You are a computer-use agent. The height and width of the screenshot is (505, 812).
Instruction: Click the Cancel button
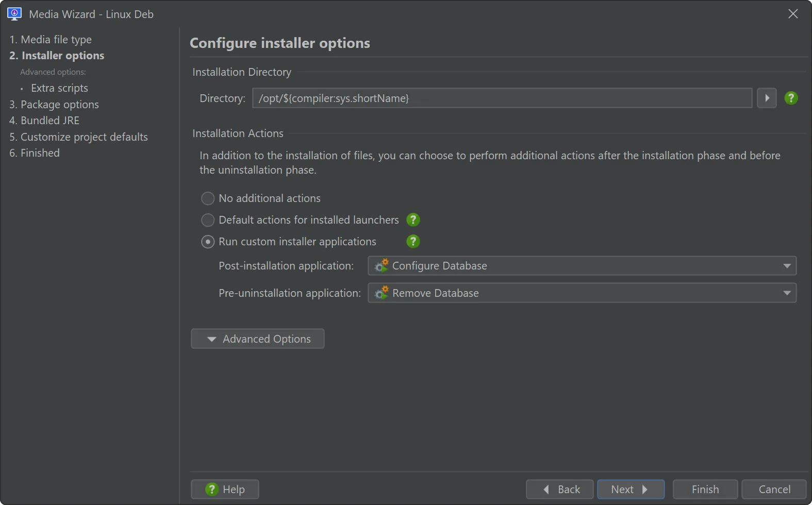click(774, 489)
